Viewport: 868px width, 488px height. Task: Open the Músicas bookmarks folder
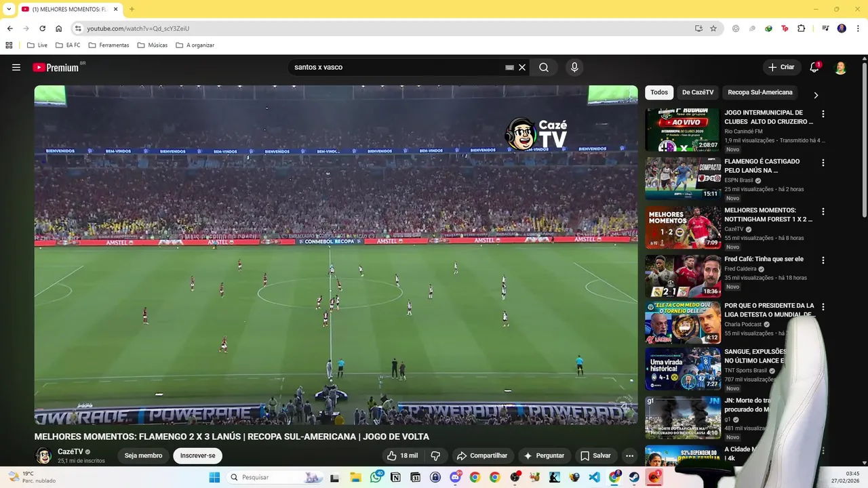(x=152, y=45)
